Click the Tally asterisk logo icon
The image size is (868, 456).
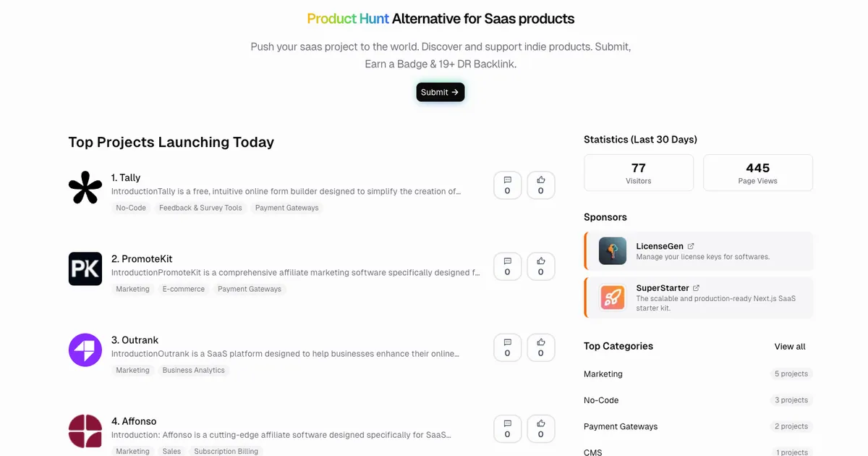tap(85, 188)
